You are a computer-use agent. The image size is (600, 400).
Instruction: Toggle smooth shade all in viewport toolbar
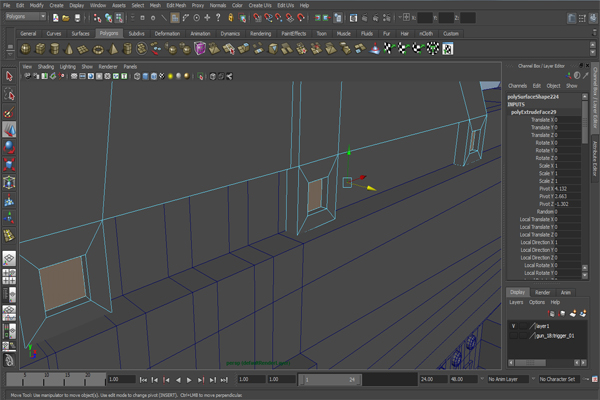(145, 76)
